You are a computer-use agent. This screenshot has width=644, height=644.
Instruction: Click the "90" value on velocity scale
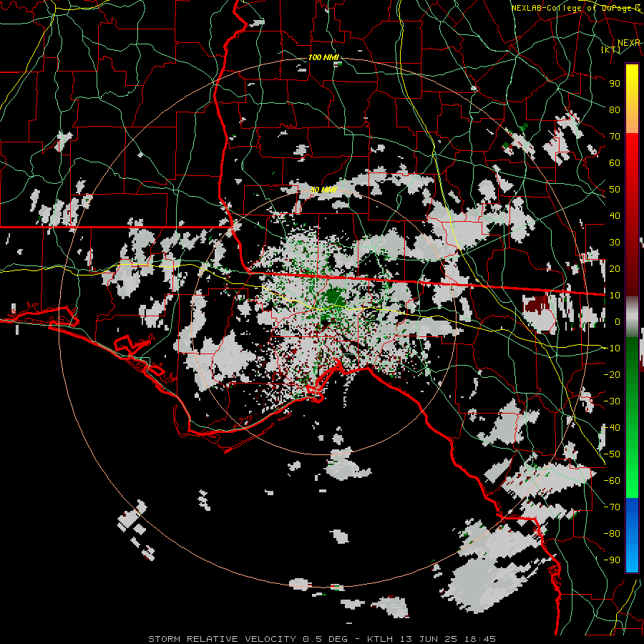[x=615, y=84]
